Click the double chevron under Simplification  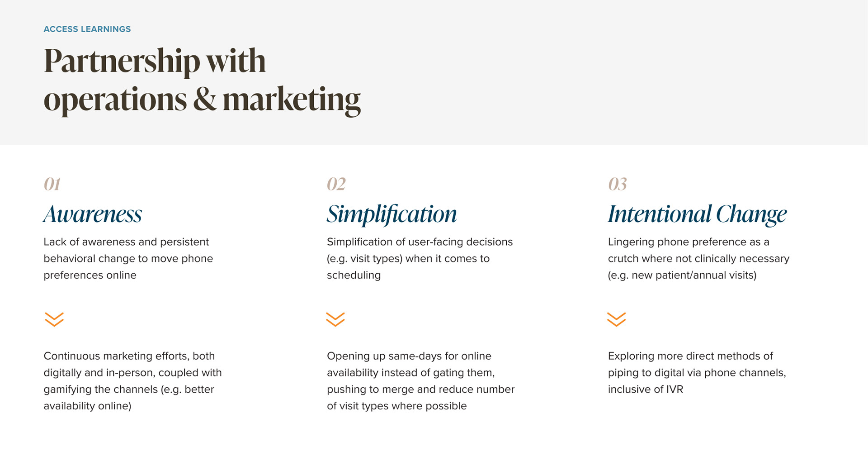(x=335, y=319)
